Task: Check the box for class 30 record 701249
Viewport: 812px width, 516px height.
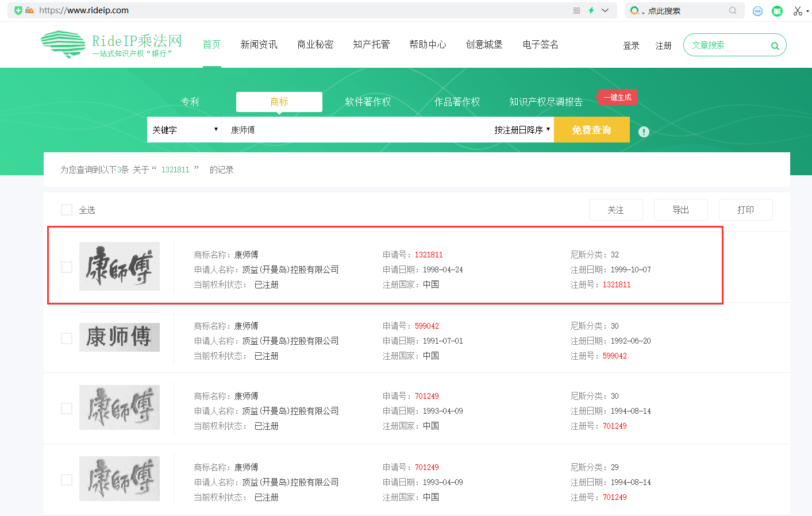Action: coord(67,409)
